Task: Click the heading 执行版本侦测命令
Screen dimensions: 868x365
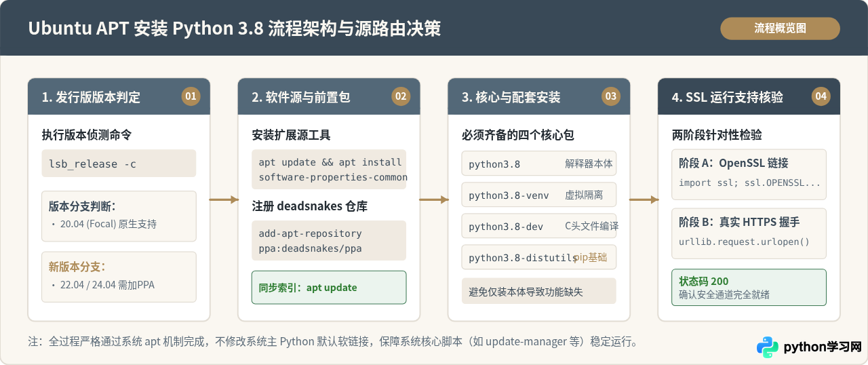Action: tap(87, 135)
